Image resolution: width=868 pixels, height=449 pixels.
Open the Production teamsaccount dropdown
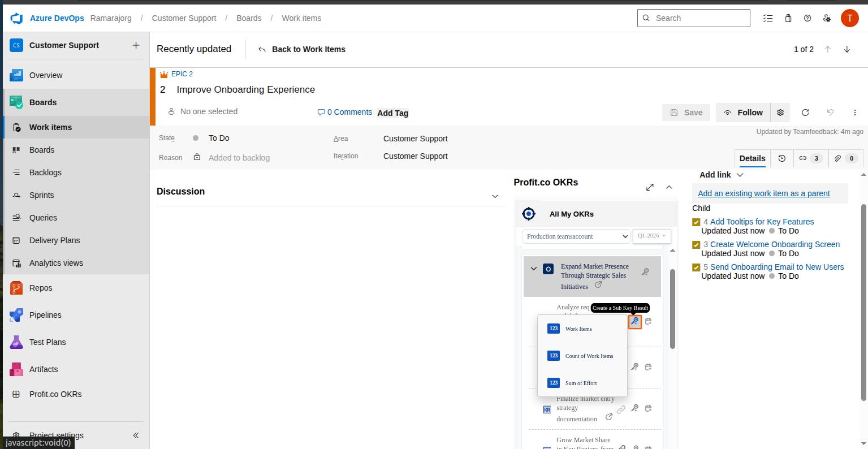point(576,236)
